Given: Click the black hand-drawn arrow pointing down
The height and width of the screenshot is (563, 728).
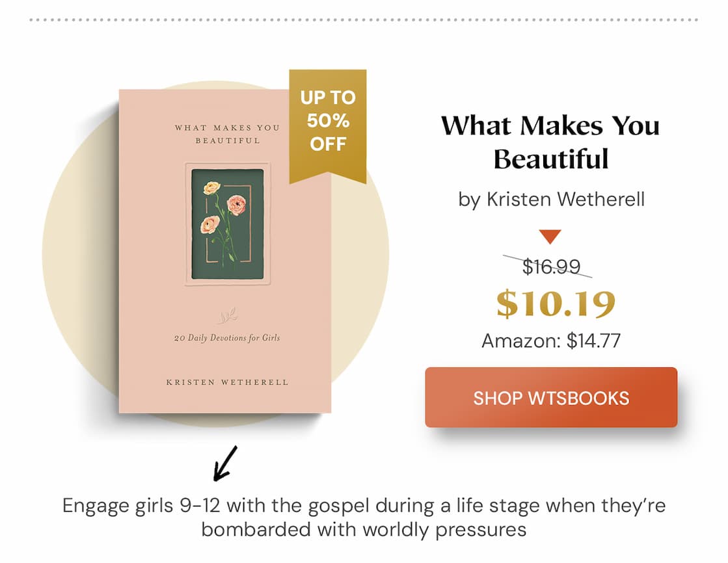Looking at the screenshot, I should 224,464.
